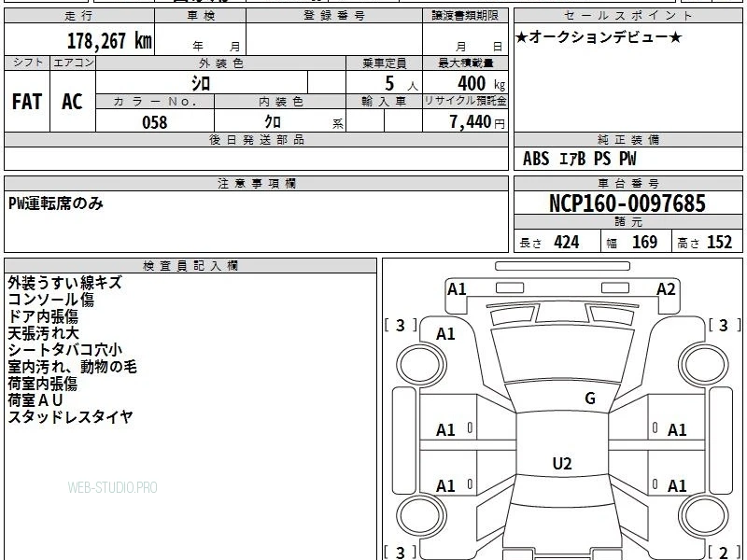Image resolution: width=747 pixels, height=560 pixels.
Task: Click the exterior color value シロ
Action: tap(201, 83)
